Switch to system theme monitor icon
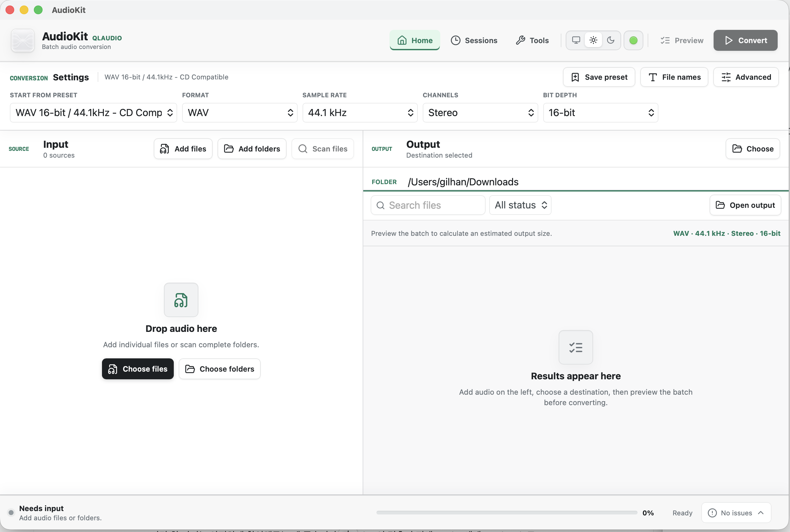Image resolution: width=790 pixels, height=532 pixels. (x=576, y=40)
